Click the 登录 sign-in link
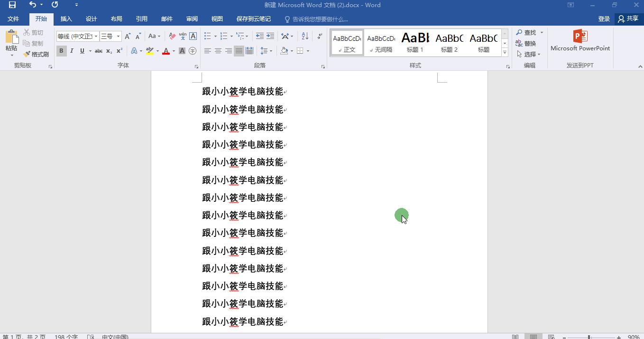 point(604,19)
